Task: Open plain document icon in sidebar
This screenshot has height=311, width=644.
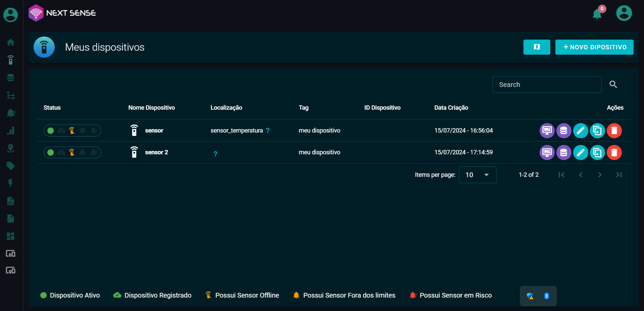Action: point(11,218)
